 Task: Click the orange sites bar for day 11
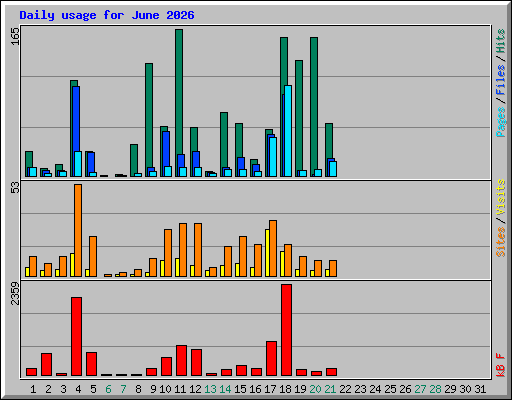coord(183,250)
